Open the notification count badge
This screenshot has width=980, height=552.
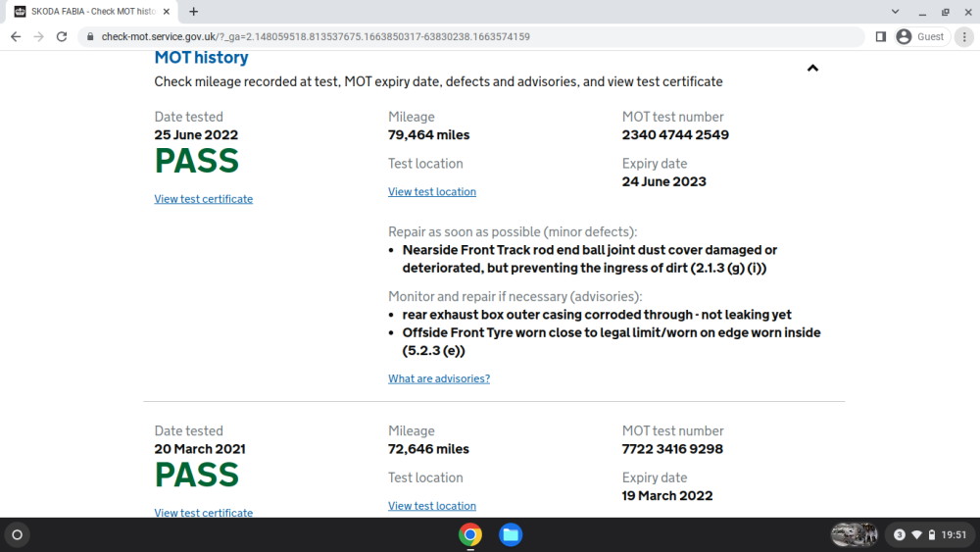pyautogui.click(x=900, y=535)
